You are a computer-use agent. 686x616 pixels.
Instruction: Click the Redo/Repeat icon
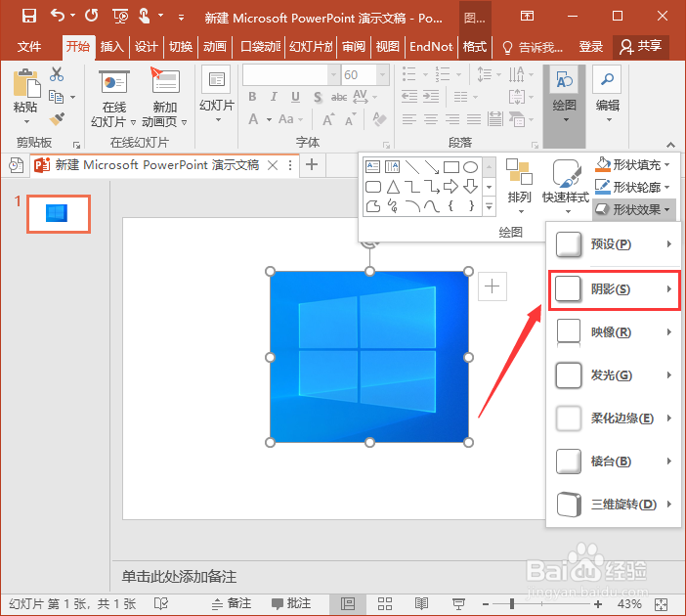tap(92, 16)
